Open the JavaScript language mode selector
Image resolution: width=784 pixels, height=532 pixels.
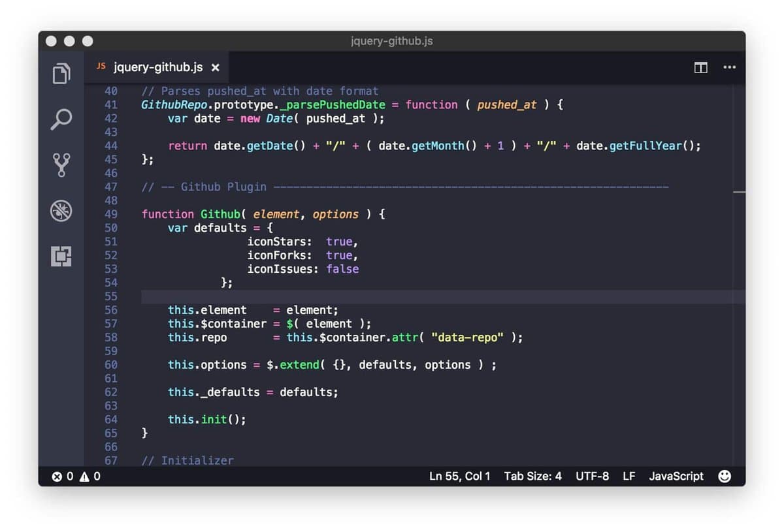coord(676,477)
